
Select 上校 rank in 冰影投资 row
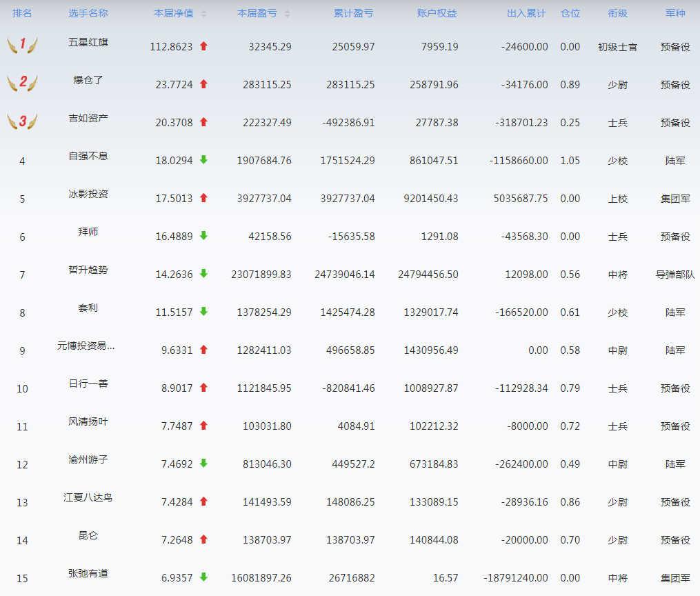[618, 199]
